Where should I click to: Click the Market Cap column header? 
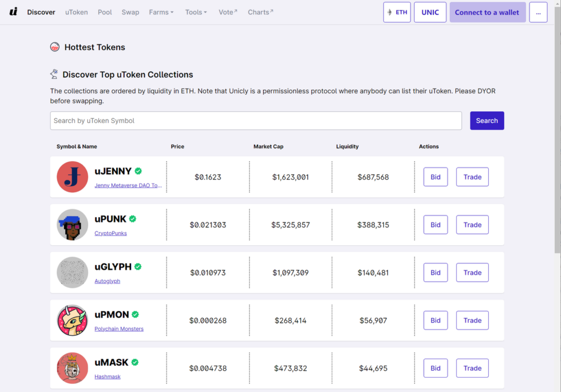point(268,146)
